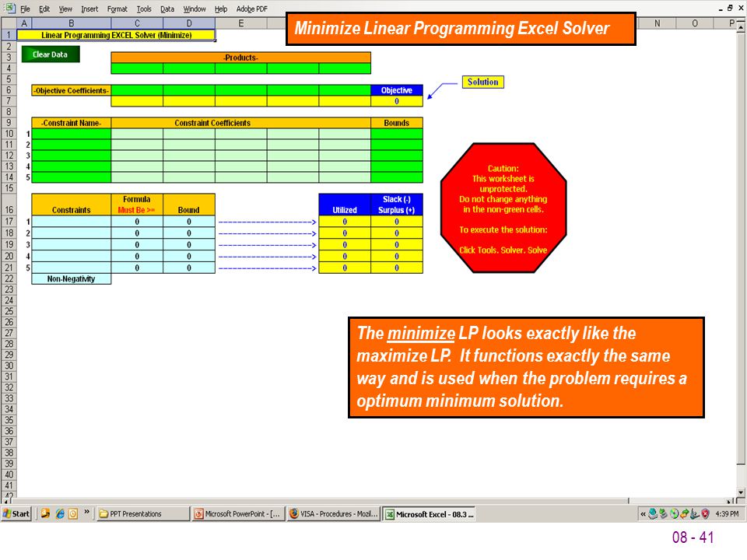Select column N header

click(x=657, y=23)
